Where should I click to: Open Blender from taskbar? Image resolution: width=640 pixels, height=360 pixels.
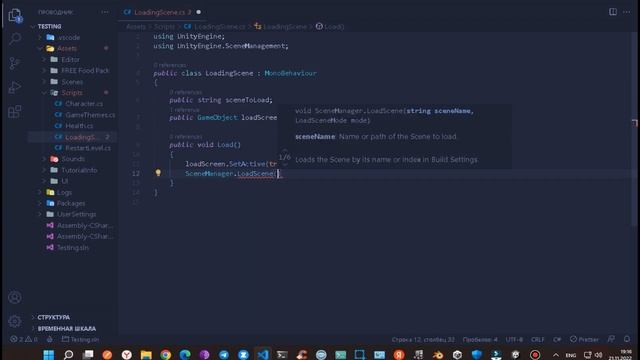[x=438, y=355]
